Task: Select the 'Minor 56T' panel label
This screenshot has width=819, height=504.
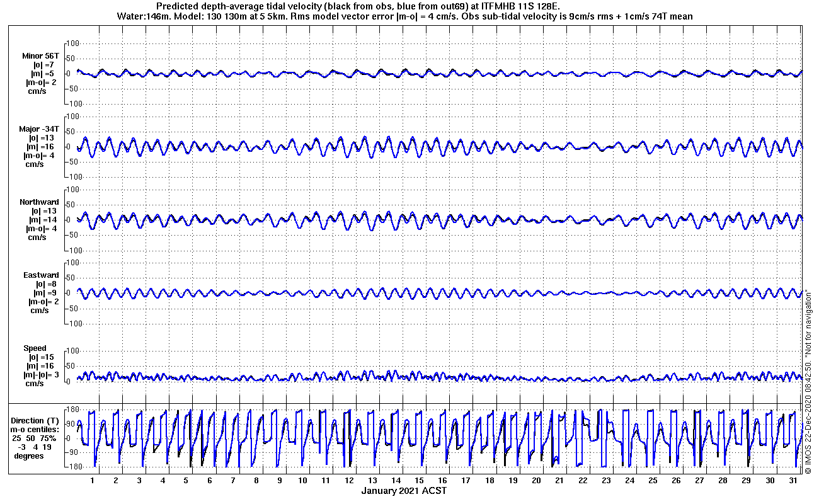Action: tap(40, 55)
